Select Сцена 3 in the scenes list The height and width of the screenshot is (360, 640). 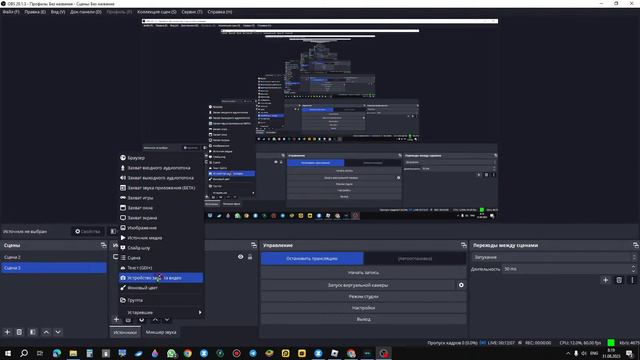tap(54, 268)
